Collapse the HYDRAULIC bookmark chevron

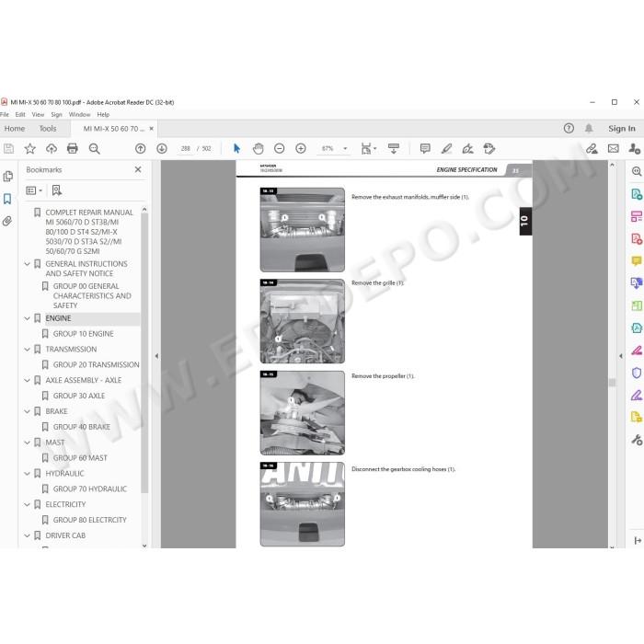pos(27,474)
